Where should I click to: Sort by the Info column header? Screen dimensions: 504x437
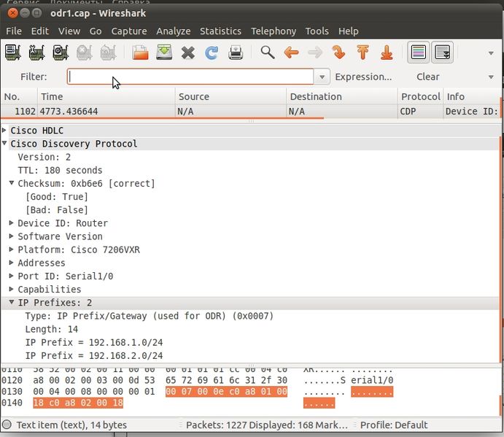(x=472, y=96)
